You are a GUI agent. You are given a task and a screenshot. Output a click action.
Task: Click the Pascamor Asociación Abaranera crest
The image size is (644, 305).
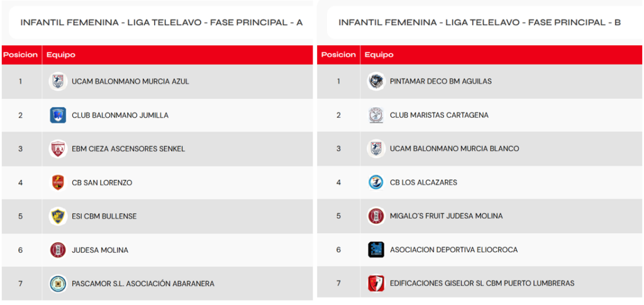(x=58, y=284)
